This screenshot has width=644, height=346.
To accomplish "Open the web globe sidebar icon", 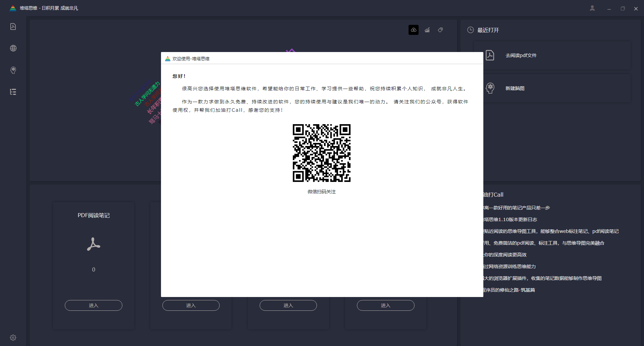I will (13, 48).
